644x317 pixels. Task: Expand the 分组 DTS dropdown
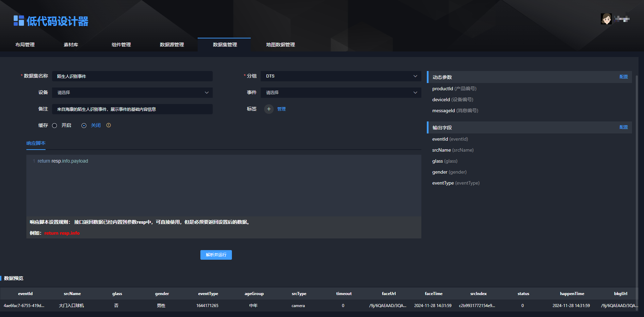(x=341, y=76)
